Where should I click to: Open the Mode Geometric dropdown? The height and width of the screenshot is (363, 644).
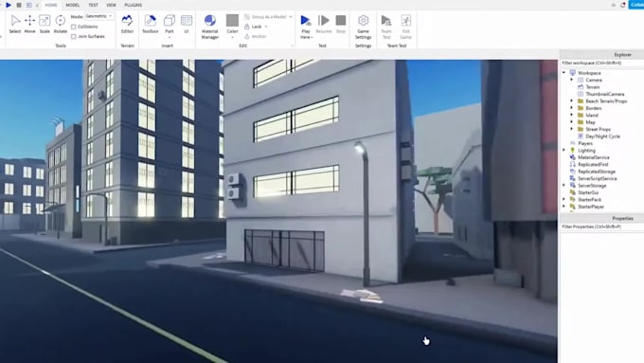[x=99, y=16]
